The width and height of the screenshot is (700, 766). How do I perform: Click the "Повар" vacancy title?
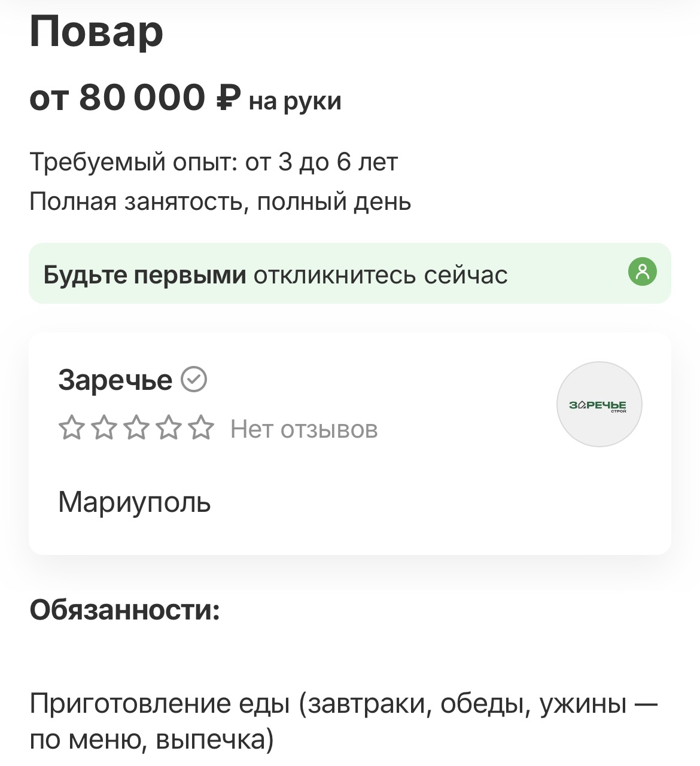[96, 32]
